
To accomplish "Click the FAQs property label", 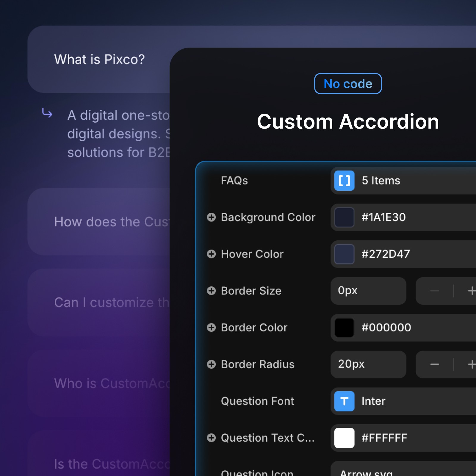I will coord(234,181).
